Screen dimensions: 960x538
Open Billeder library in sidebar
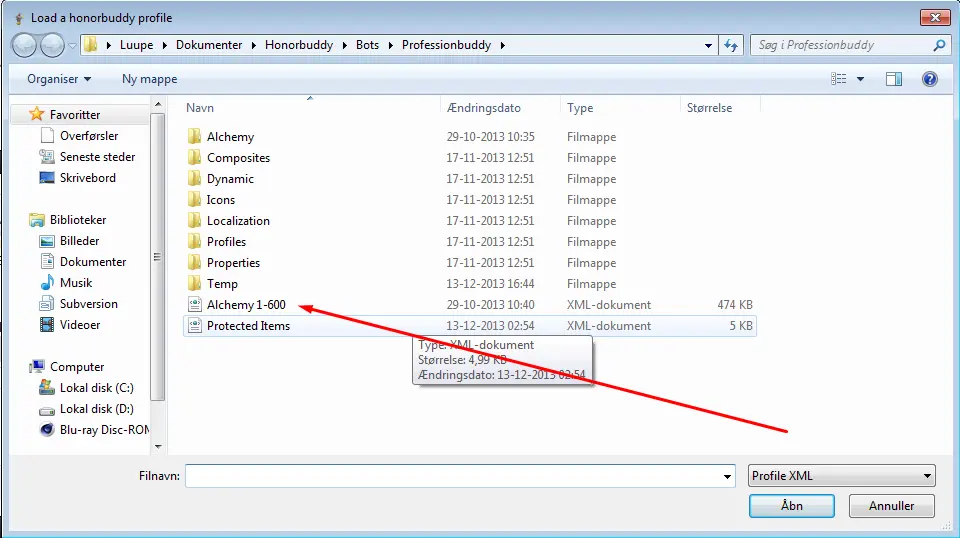pyautogui.click(x=79, y=241)
